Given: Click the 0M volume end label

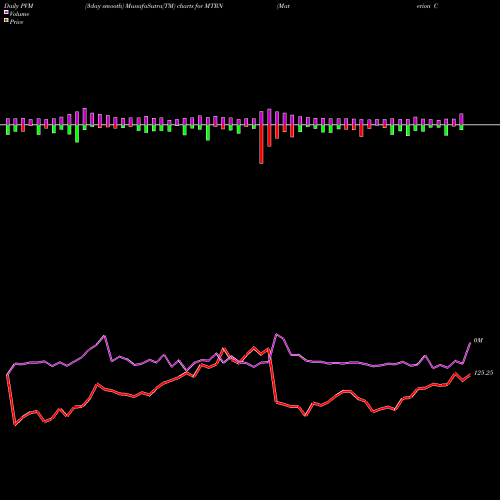Looking at the screenshot, I should [x=478, y=340].
